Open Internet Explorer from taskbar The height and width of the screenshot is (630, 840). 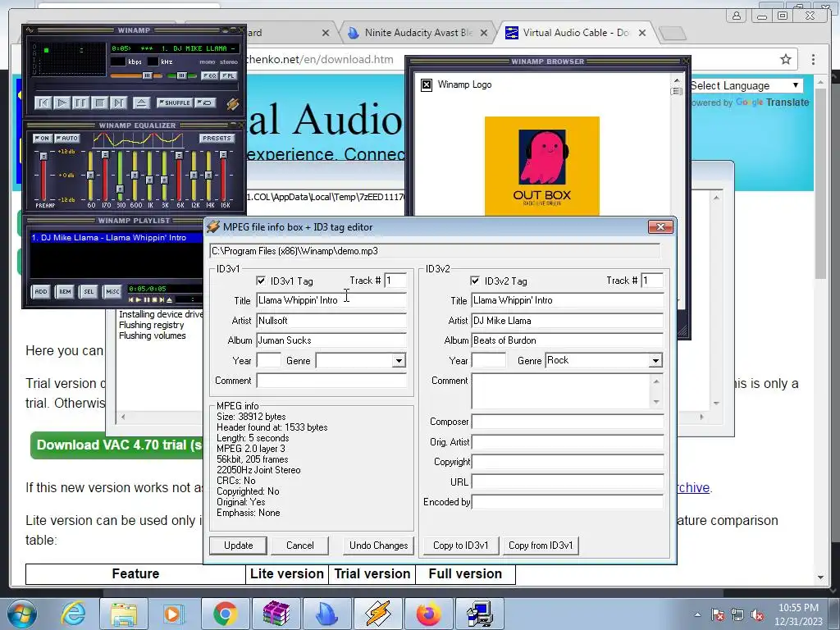pyautogui.click(x=73, y=614)
